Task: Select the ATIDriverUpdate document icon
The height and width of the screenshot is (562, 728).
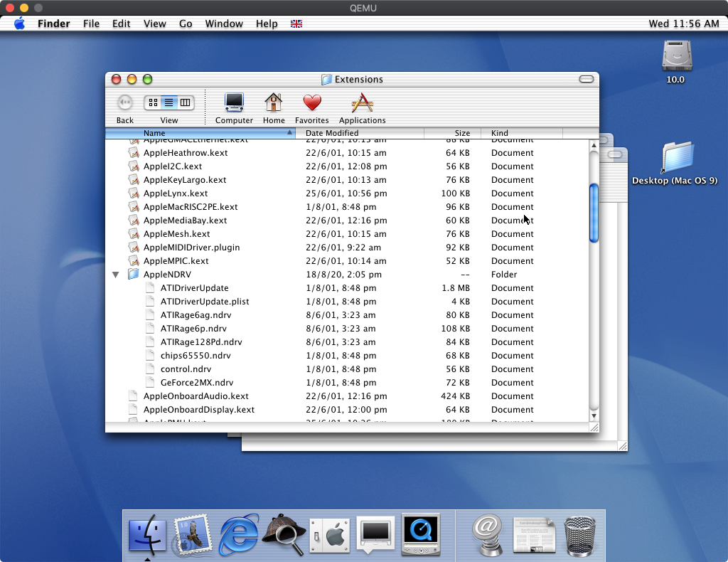Action: pyautogui.click(x=150, y=287)
